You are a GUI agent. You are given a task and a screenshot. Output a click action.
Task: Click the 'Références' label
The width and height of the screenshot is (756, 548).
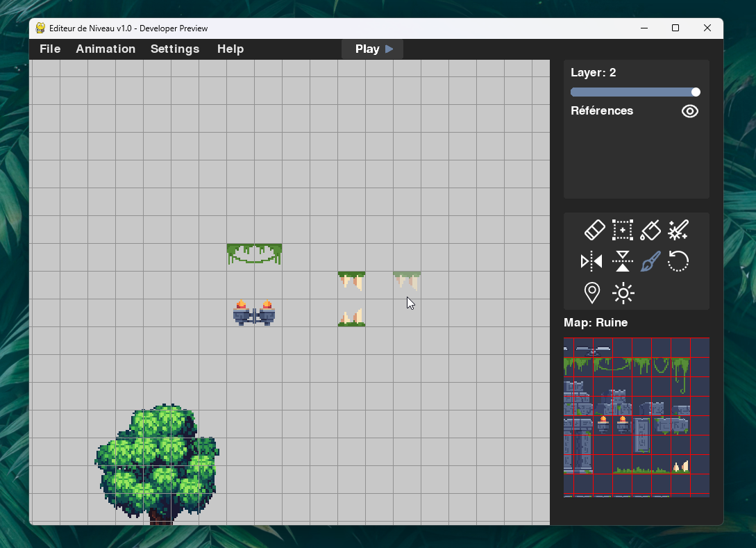click(x=602, y=110)
